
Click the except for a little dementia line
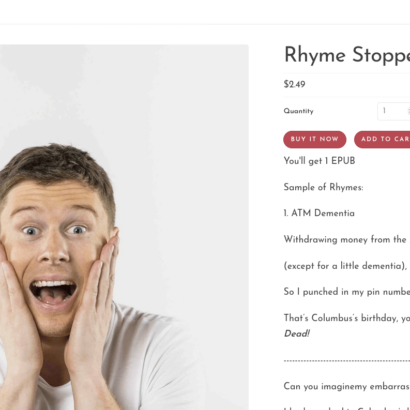pyautogui.click(x=346, y=266)
